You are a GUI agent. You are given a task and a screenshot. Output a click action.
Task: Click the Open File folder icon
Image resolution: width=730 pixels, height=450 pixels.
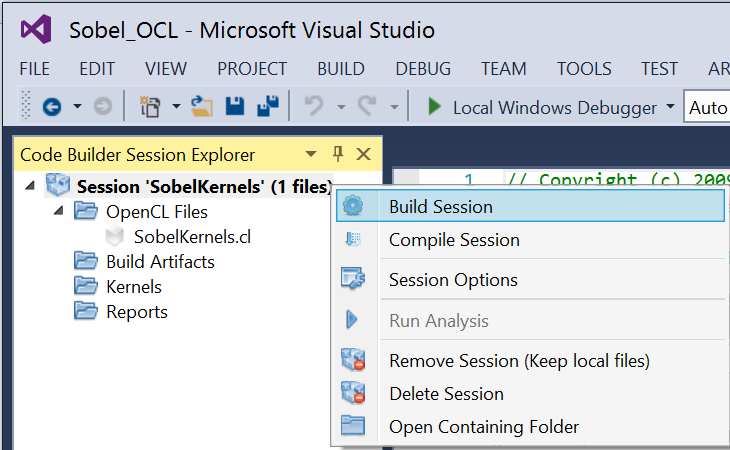click(x=203, y=107)
